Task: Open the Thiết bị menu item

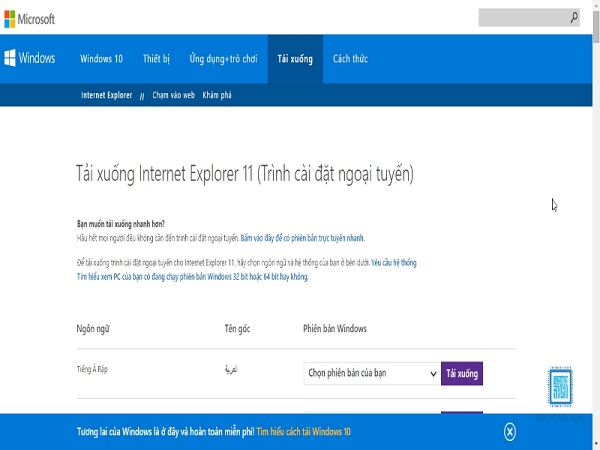Action: pyautogui.click(x=156, y=59)
